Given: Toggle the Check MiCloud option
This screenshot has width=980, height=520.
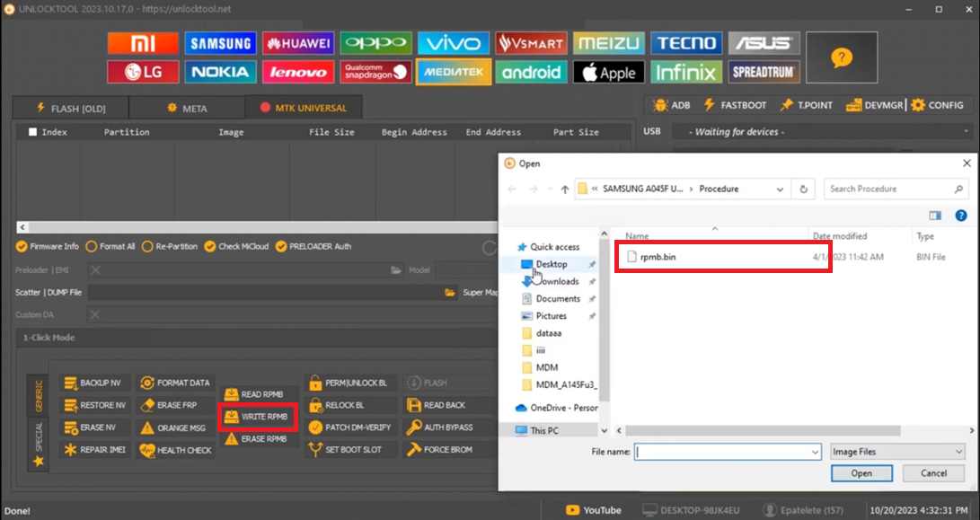Looking at the screenshot, I should click(236, 246).
